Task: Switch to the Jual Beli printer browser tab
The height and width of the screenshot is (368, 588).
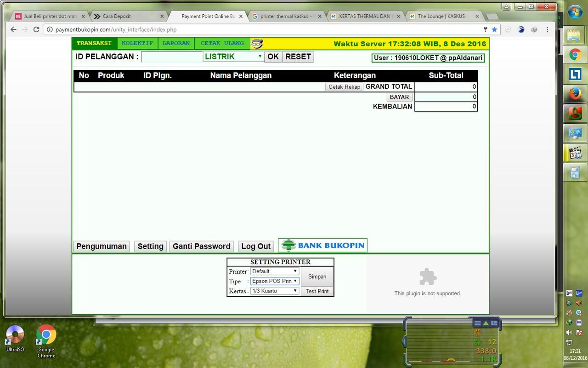Action: (x=50, y=16)
